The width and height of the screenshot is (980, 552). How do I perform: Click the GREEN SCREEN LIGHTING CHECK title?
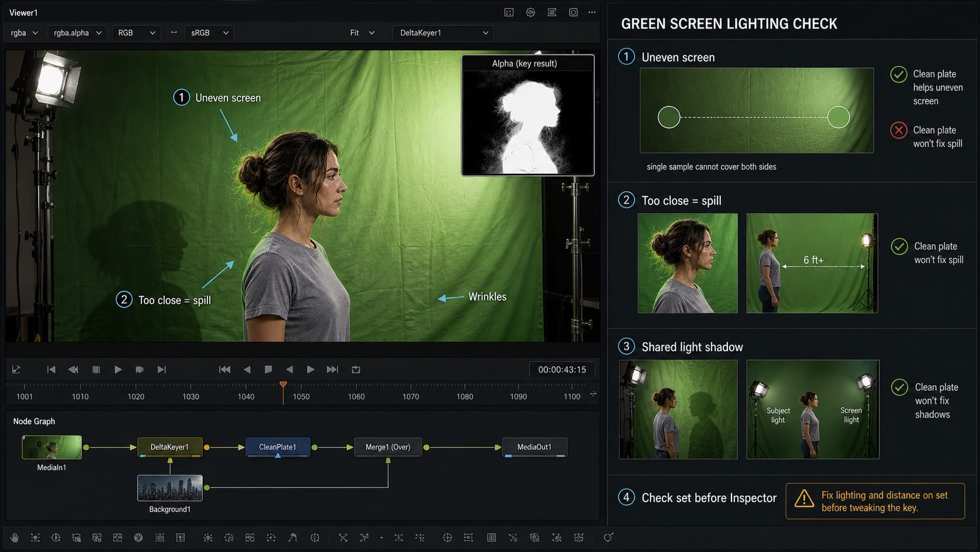tap(729, 23)
